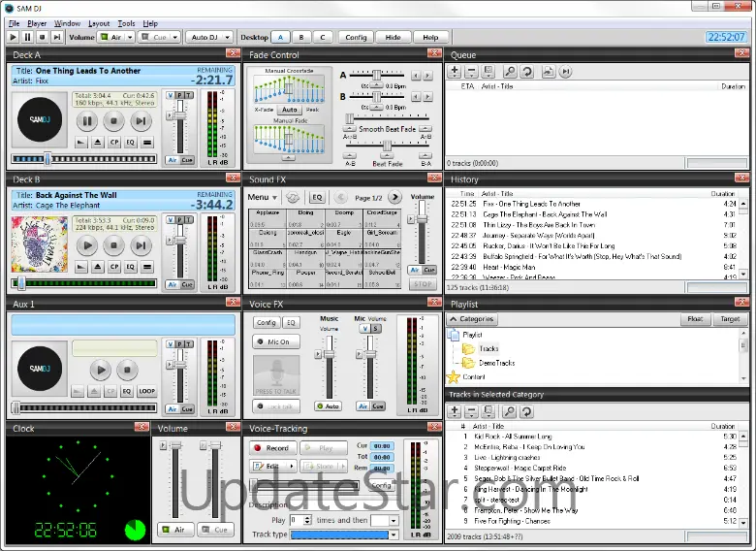Open the EQ on Deck B

(131, 267)
